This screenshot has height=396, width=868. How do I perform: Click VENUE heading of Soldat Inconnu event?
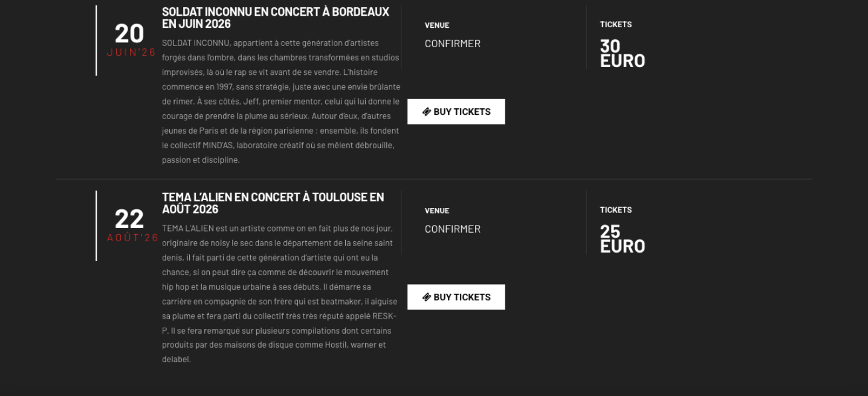coord(437,25)
